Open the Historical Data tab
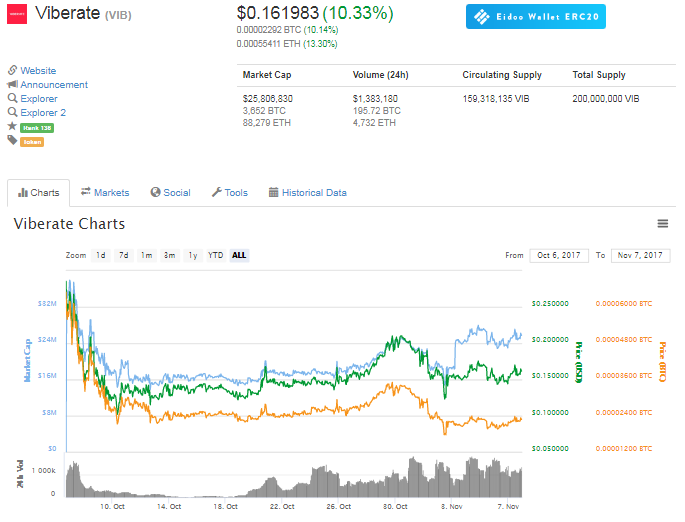Image resolution: width=685 pixels, height=522 pixels. (x=308, y=193)
